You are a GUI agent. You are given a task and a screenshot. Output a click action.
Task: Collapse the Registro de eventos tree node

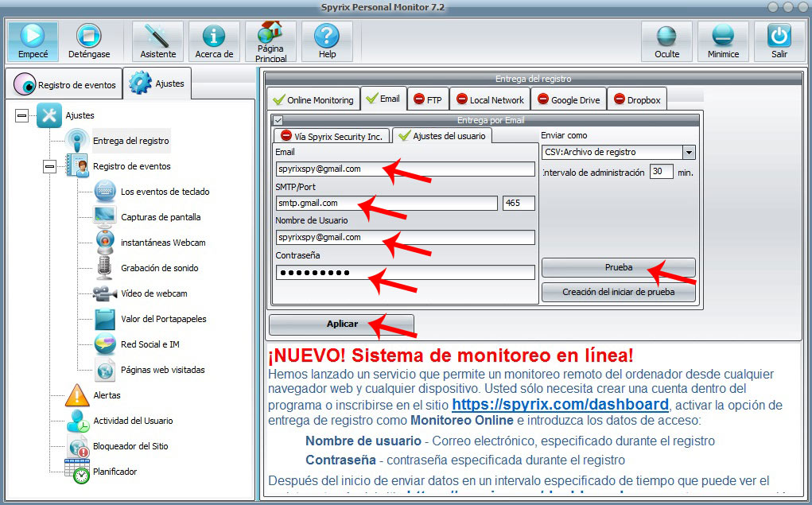tap(50, 166)
